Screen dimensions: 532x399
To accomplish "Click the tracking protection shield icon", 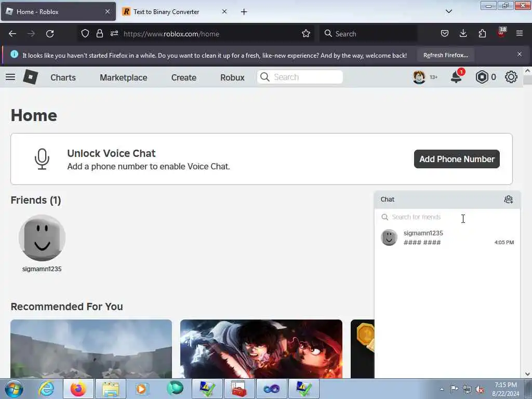I will tap(85, 33).
